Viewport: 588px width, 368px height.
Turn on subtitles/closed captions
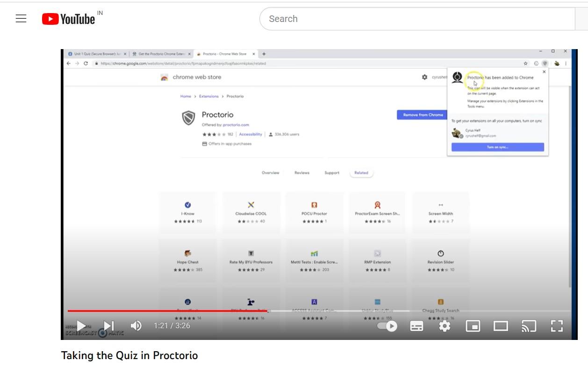pyautogui.click(x=416, y=326)
